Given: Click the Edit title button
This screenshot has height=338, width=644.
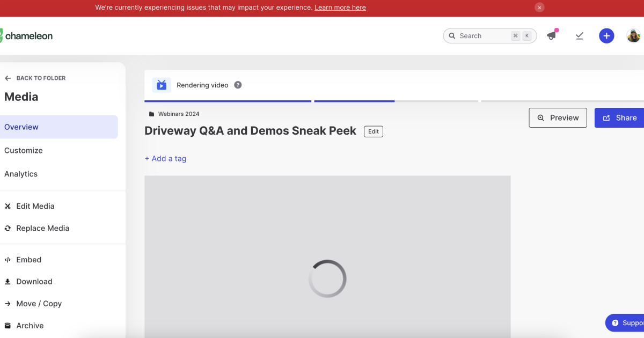Looking at the screenshot, I should [374, 131].
